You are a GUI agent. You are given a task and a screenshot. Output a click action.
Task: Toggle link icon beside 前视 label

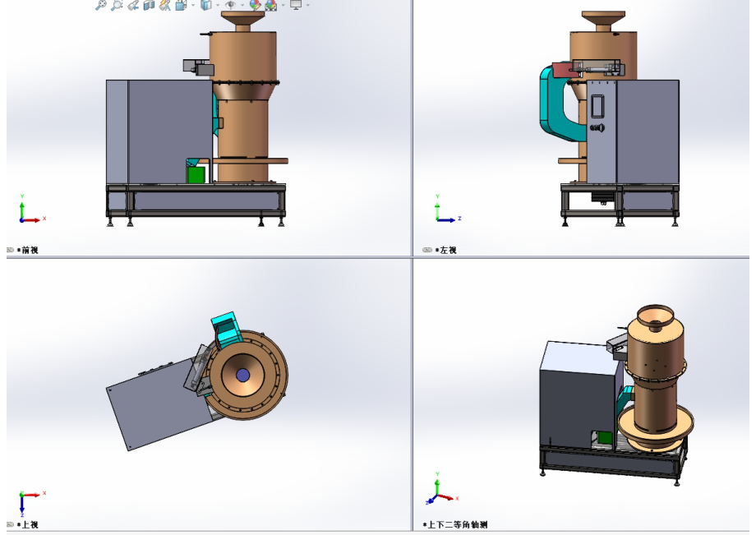pos(10,250)
